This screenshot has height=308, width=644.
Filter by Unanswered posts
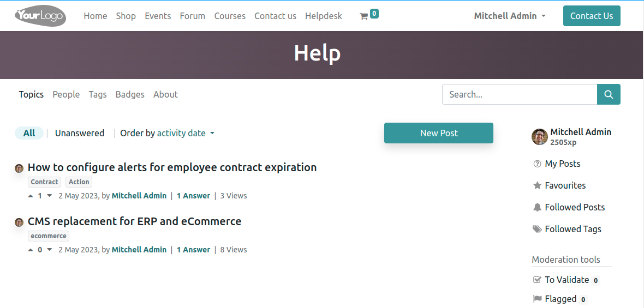click(80, 134)
